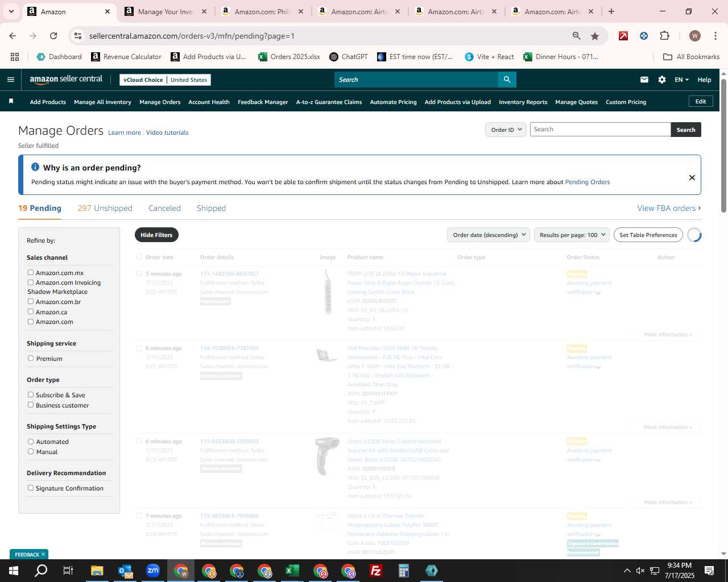The width and height of the screenshot is (728, 582).
Task: Click the bookmark flag icon in nav bar
Action: click(11, 101)
